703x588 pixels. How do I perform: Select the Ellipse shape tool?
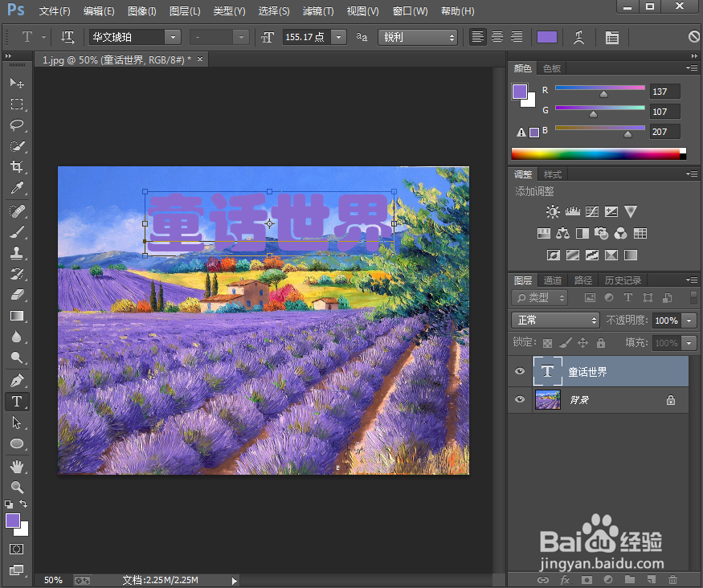click(x=17, y=443)
